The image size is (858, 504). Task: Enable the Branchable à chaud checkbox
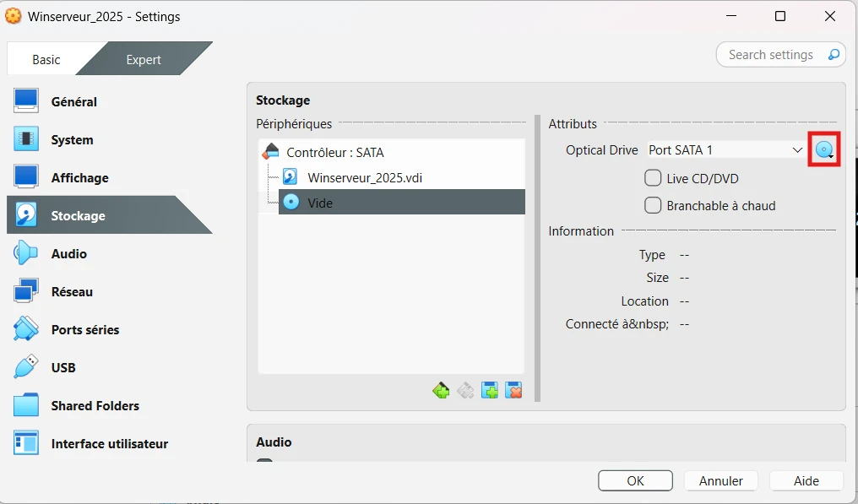point(653,206)
